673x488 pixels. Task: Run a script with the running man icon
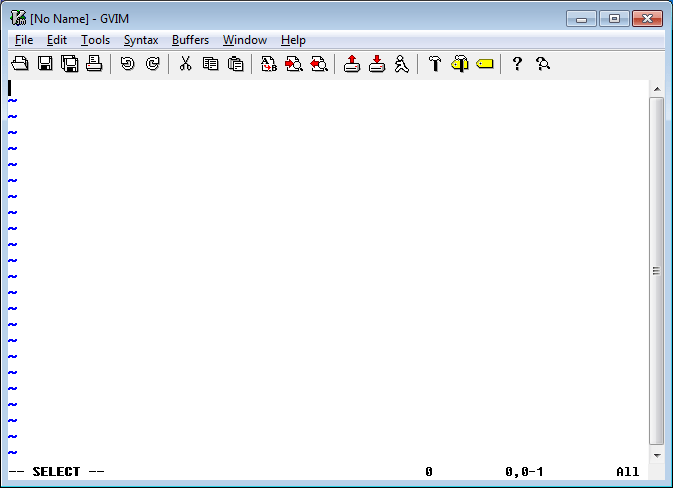click(402, 64)
